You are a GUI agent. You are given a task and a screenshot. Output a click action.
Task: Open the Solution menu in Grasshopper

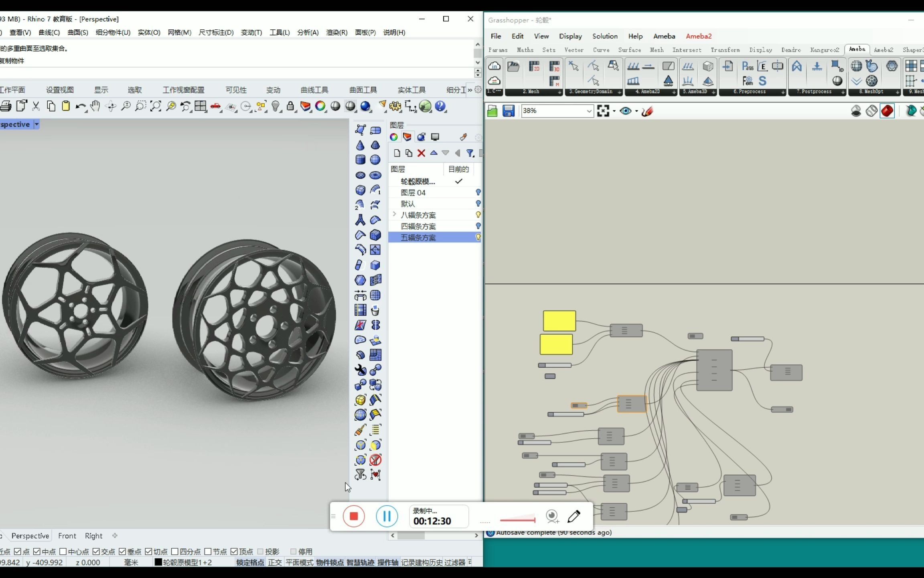(605, 36)
